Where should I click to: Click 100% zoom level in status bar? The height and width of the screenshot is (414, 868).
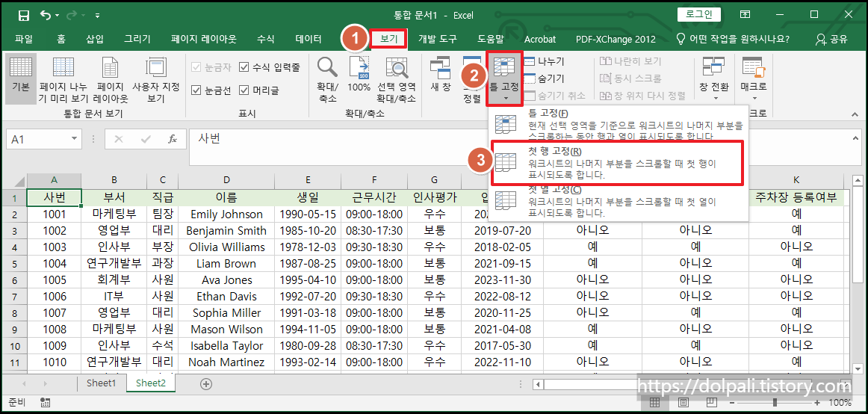click(840, 402)
